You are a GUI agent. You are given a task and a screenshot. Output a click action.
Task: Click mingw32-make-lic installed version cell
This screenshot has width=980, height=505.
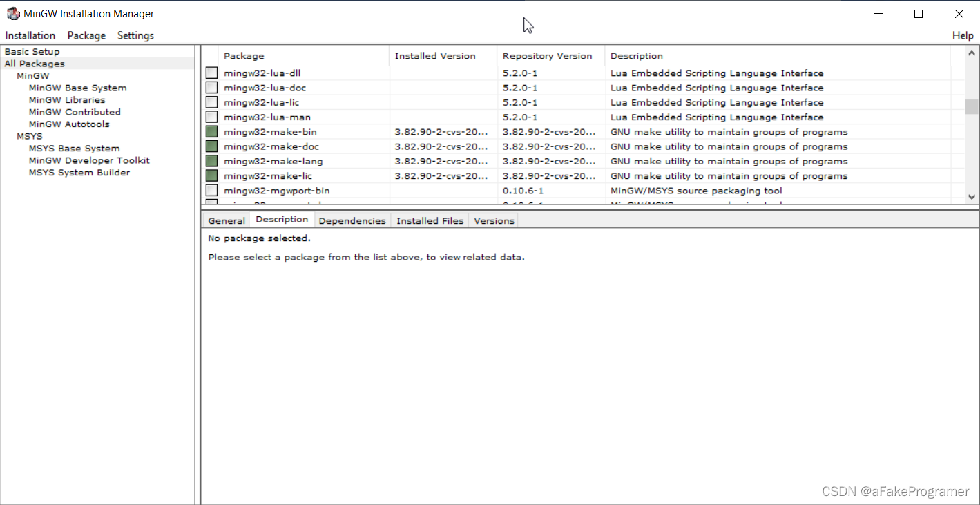[x=441, y=176]
